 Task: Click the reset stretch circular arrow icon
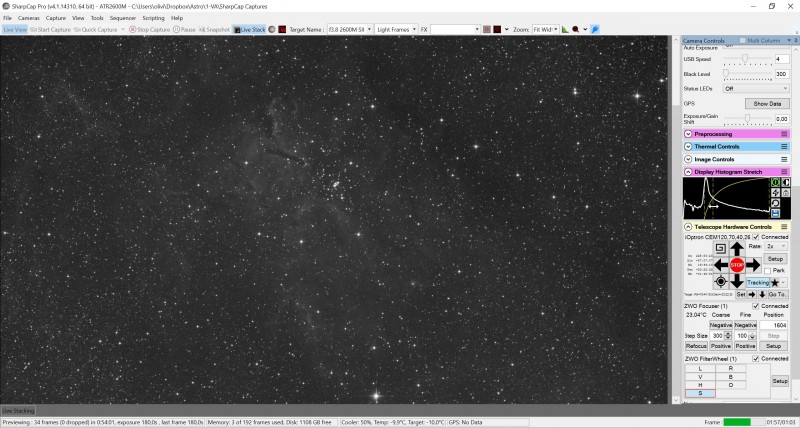pyautogui.click(x=775, y=203)
